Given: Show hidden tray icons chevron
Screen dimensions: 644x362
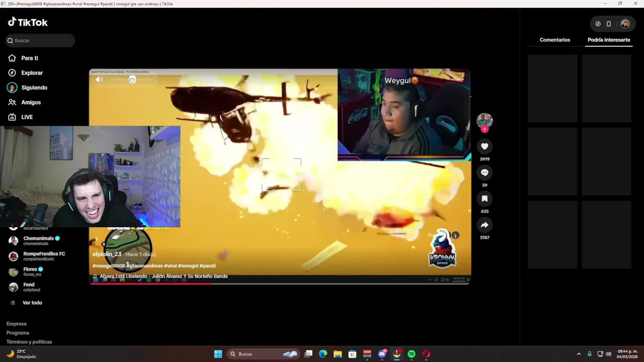Looking at the screenshot, I should click(579, 354).
